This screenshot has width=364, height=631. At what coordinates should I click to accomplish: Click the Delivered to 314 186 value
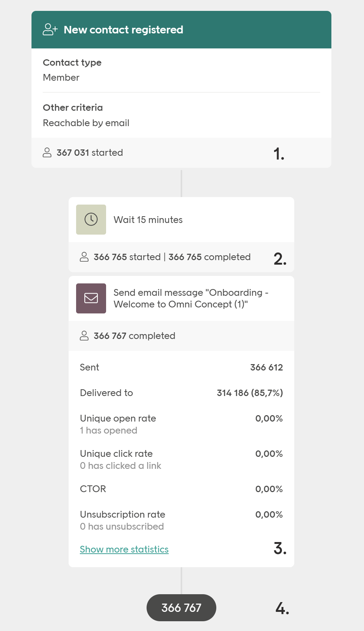pyautogui.click(x=250, y=393)
